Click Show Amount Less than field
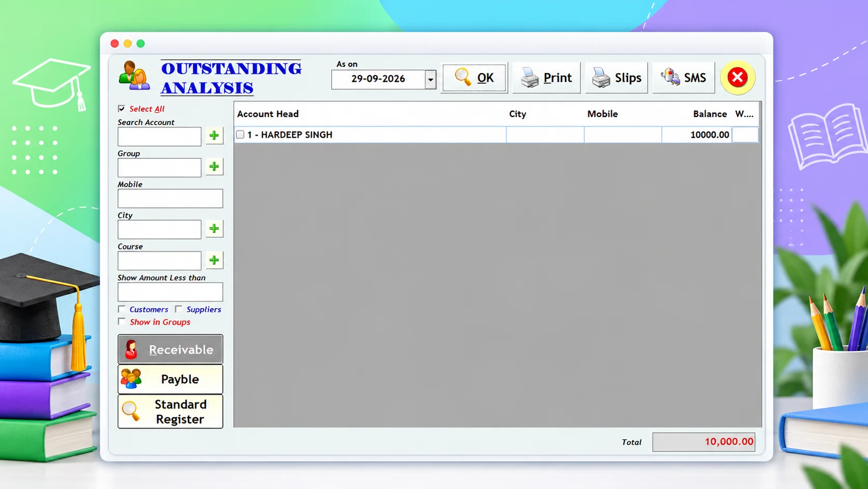Viewport: 868px width, 489px height. click(170, 292)
